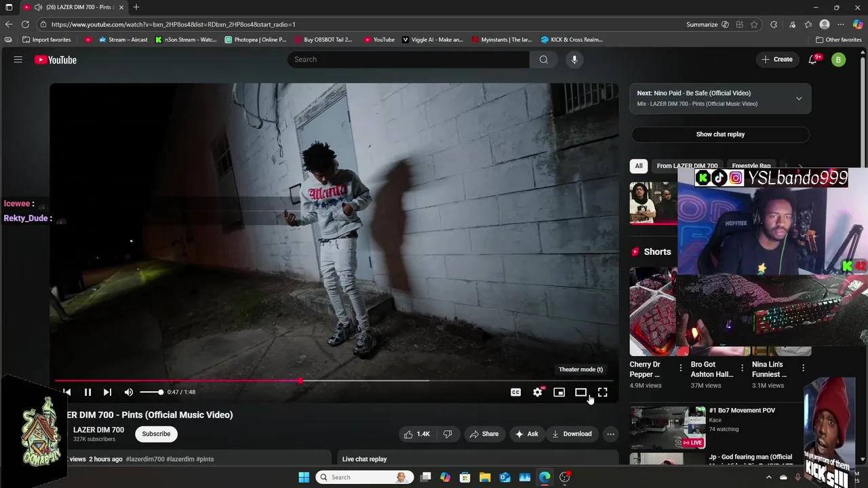Image resolution: width=868 pixels, height=488 pixels.
Task: Open options for Bro Got Ashton Hall short
Action: tap(742, 368)
